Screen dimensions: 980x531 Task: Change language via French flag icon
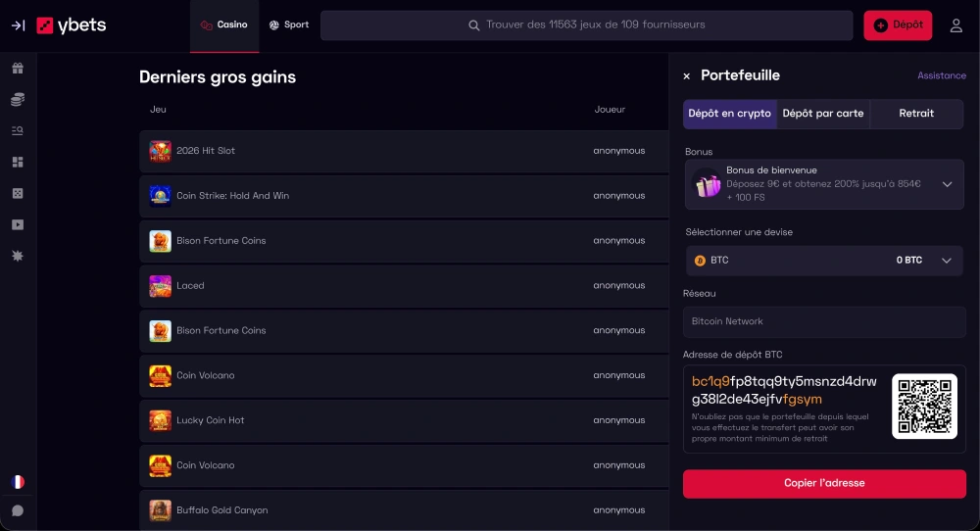coord(18,482)
